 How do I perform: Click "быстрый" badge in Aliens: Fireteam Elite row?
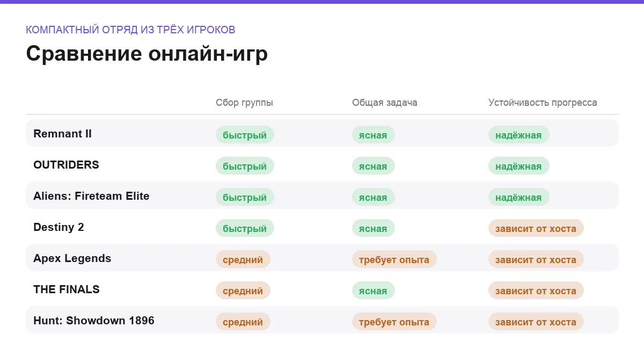tap(245, 197)
